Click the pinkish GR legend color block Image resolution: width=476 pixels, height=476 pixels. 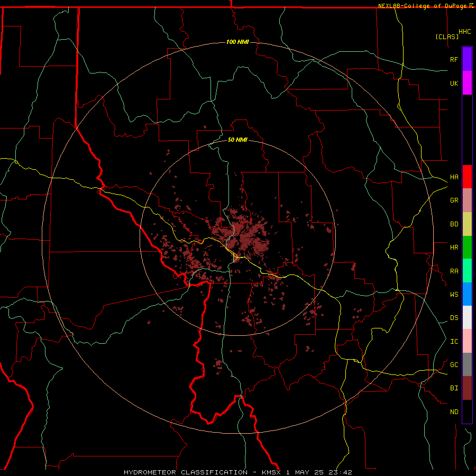[x=467, y=200]
